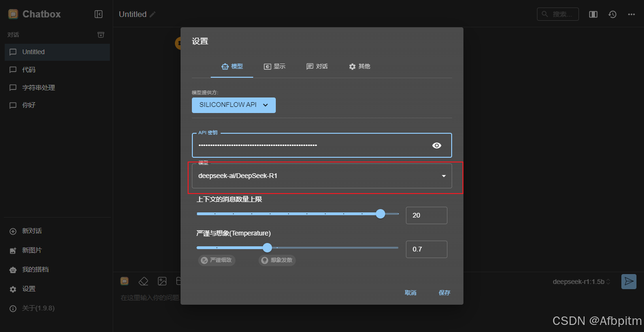Viewport: 644px width, 332px height.
Task: Open the Untitled conversation in sidebar
Action: (x=57, y=52)
